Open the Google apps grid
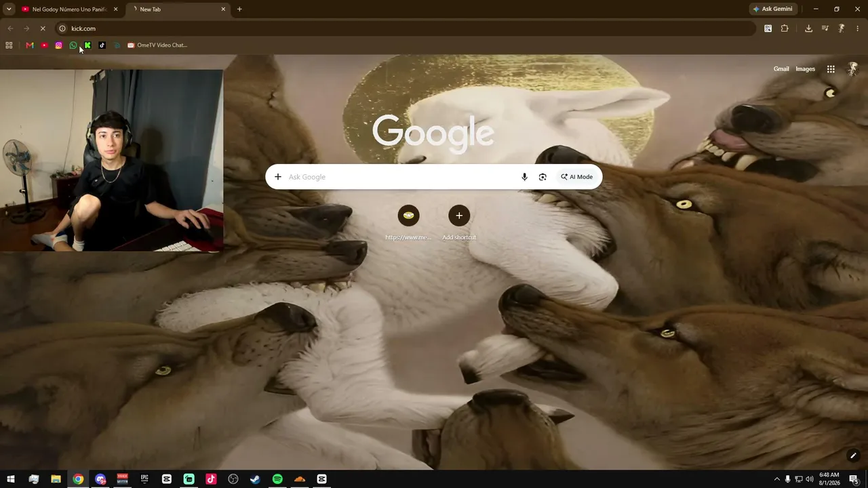This screenshot has height=488, width=868. (831, 69)
